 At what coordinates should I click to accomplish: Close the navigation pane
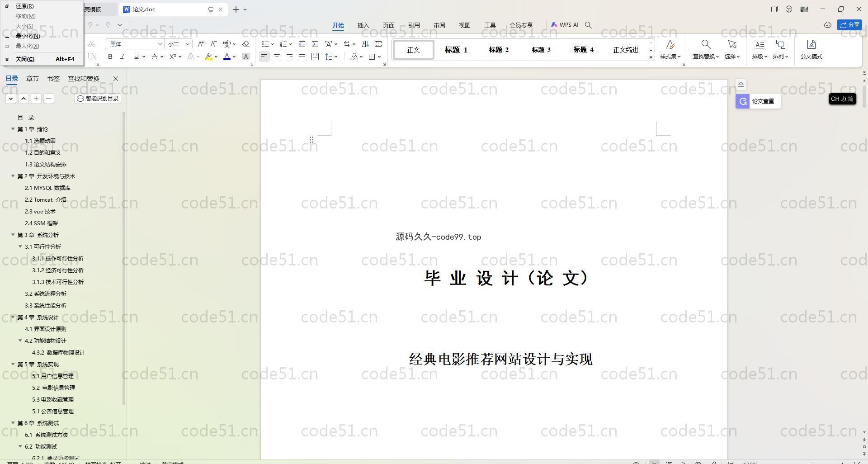pyautogui.click(x=116, y=79)
